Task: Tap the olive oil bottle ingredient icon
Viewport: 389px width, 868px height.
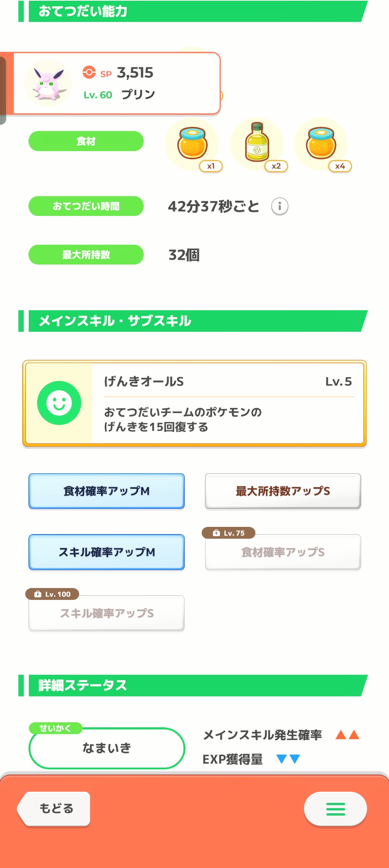Action: click(x=257, y=143)
